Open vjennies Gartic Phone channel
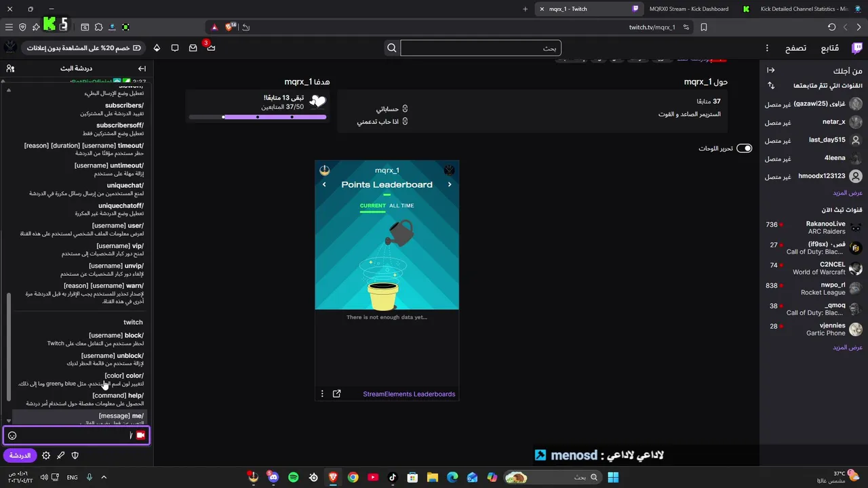 point(814,329)
